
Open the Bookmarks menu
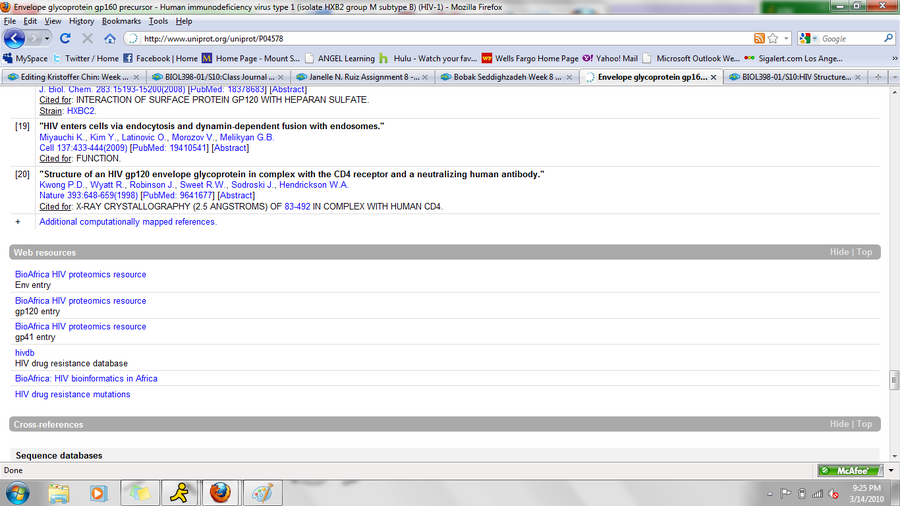click(x=121, y=20)
